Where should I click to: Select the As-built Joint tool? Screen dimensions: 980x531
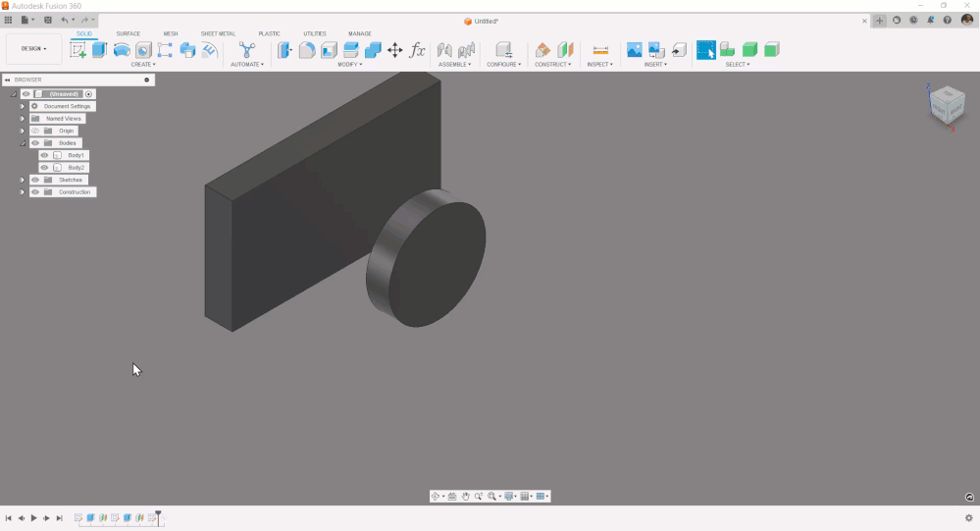coord(466,50)
